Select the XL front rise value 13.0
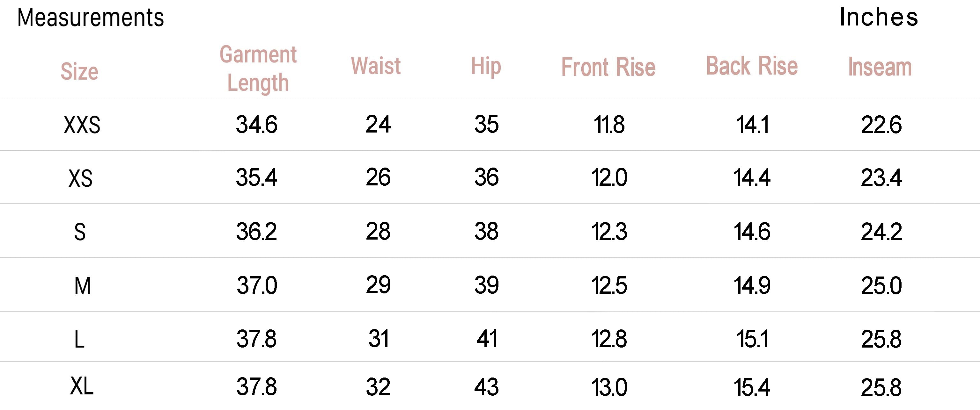The width and height of the screenshot is (980, 410). click(609, 388)
